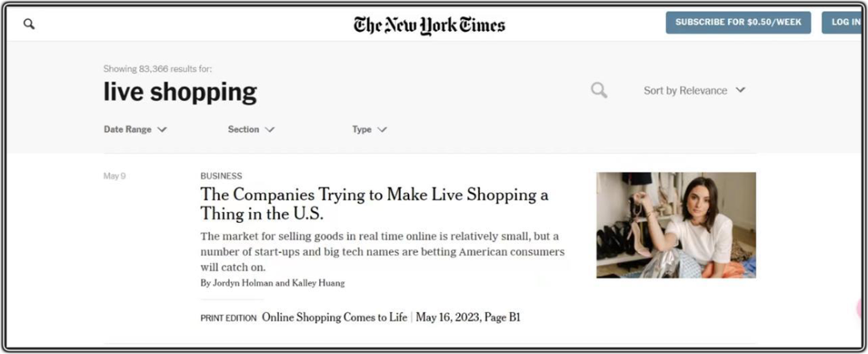
Task: Open the header search magnifier icon
Action: 29,24
